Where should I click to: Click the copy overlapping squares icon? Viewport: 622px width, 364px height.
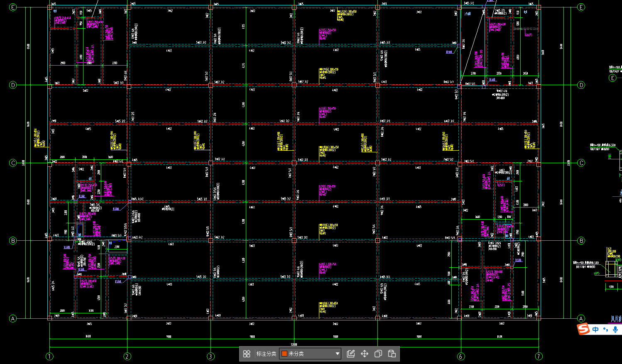pyautogui.click(x=378, y=354)
